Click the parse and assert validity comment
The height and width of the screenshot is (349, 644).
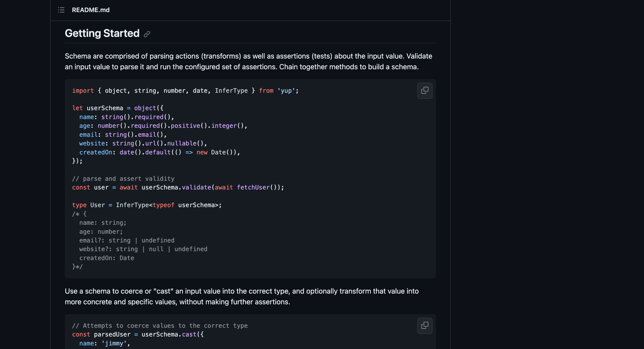click(123, 179)
